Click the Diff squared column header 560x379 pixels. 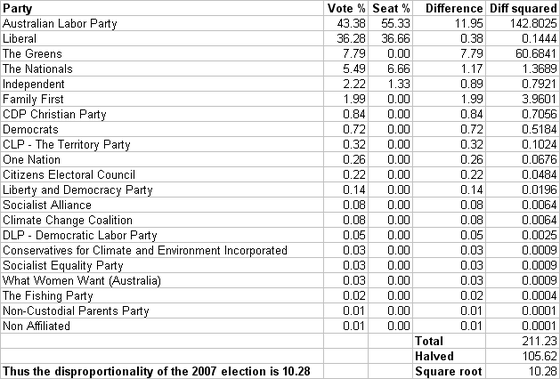pyautogui.click(x=522, y=8)
